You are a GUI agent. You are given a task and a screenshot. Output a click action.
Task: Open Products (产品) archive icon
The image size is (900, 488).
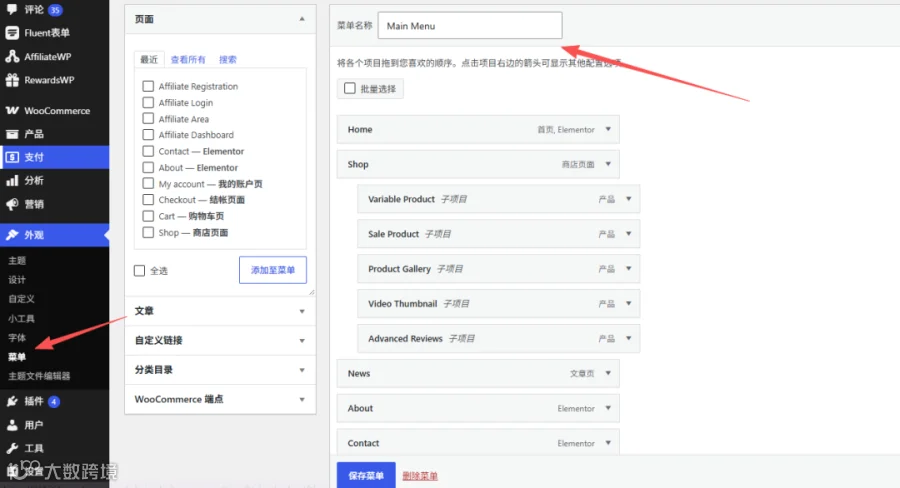pyautogui.click(x=11, y=134)
